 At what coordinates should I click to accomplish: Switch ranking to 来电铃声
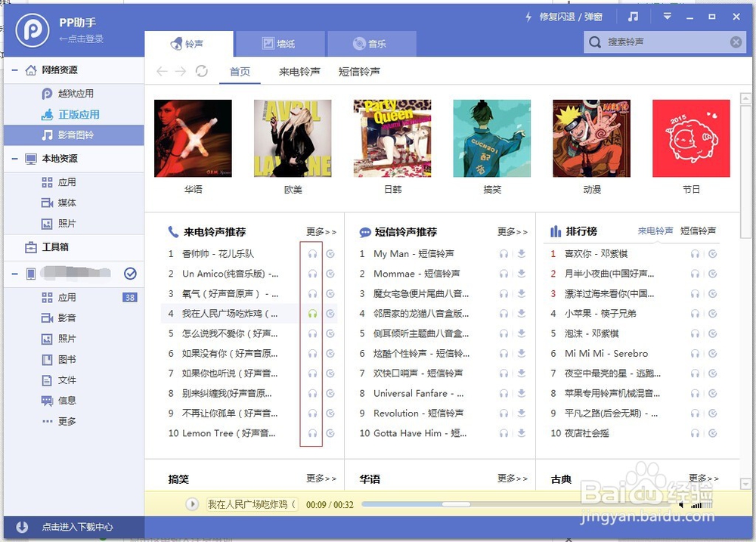655,231
